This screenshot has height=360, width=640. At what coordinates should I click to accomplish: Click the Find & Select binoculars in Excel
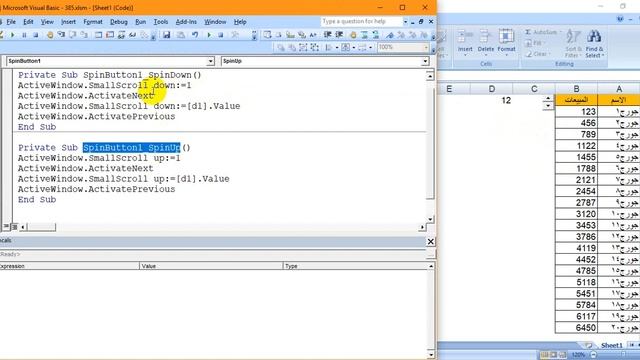click(x=594, y=37)
